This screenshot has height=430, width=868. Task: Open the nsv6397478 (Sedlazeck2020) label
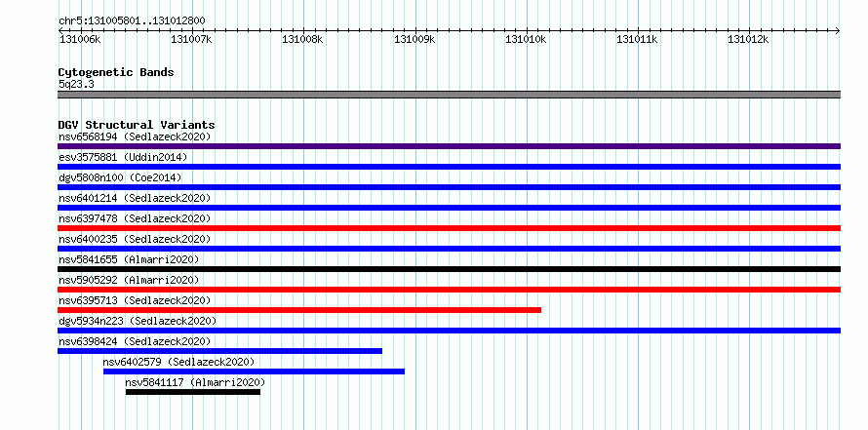[x=135, y=218]
